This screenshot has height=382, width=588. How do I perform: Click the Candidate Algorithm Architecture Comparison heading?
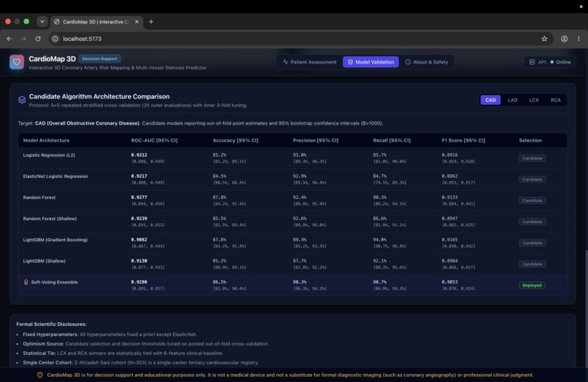tap(99, 96)
